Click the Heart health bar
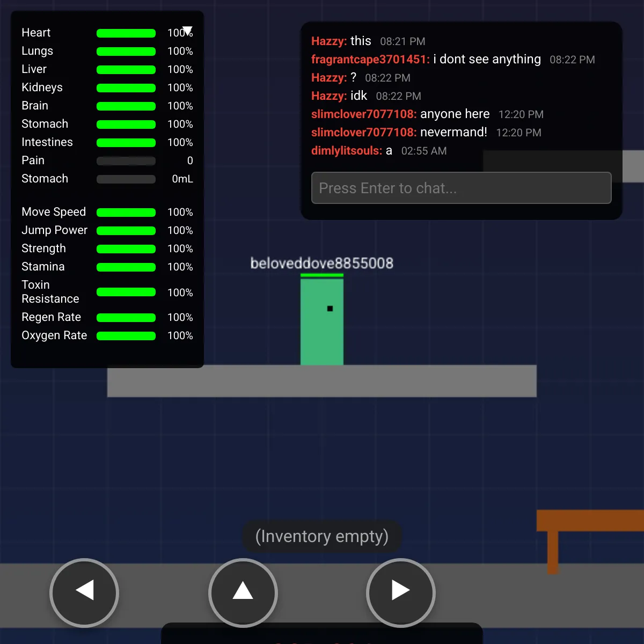644x644 pixels. 126,33
